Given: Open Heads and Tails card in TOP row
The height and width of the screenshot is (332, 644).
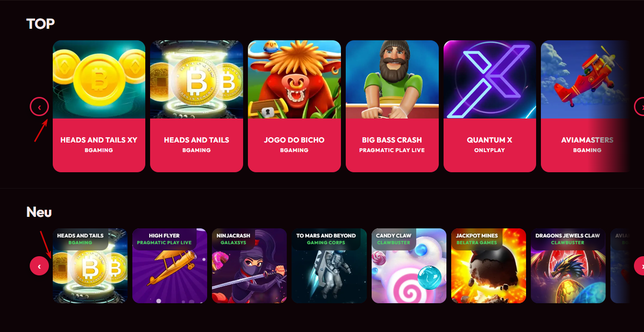Looking at the screenshot, I should [197, 106].
